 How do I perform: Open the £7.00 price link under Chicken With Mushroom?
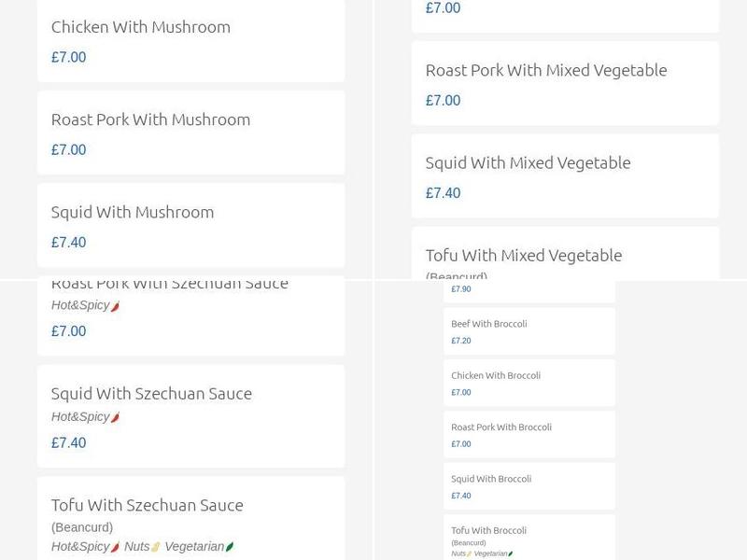click(x=68, y=57)
